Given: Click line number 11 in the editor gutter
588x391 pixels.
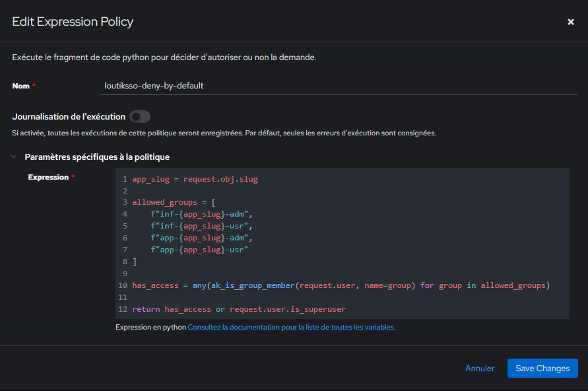Looking at the screenshot, I should 123,298.
